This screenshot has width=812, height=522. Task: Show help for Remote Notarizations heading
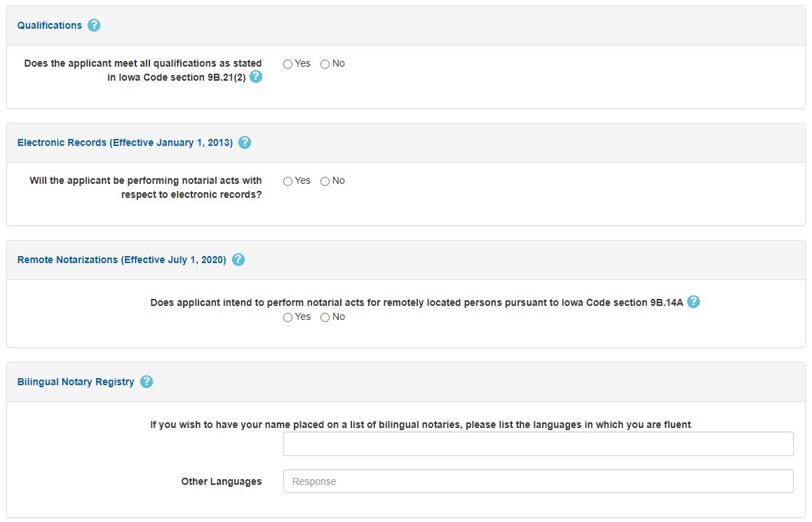coord(238,260)
